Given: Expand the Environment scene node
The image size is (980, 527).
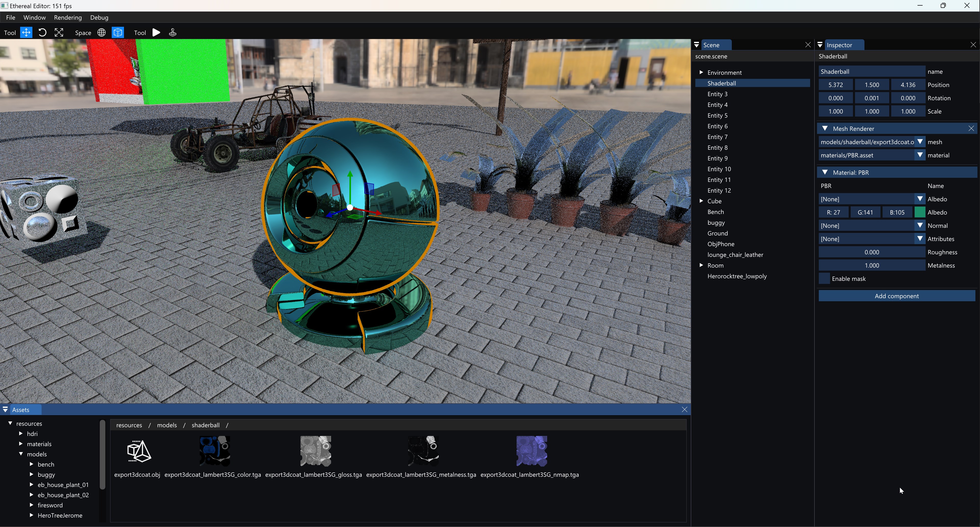Looking at the screenshot, I should tap(701, 72).
